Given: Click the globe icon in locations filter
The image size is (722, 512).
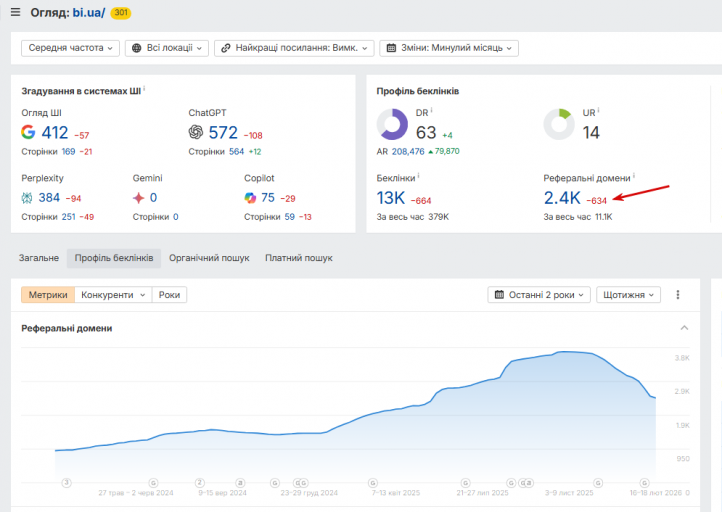Looking at the screenshot, I should [137, 48].
